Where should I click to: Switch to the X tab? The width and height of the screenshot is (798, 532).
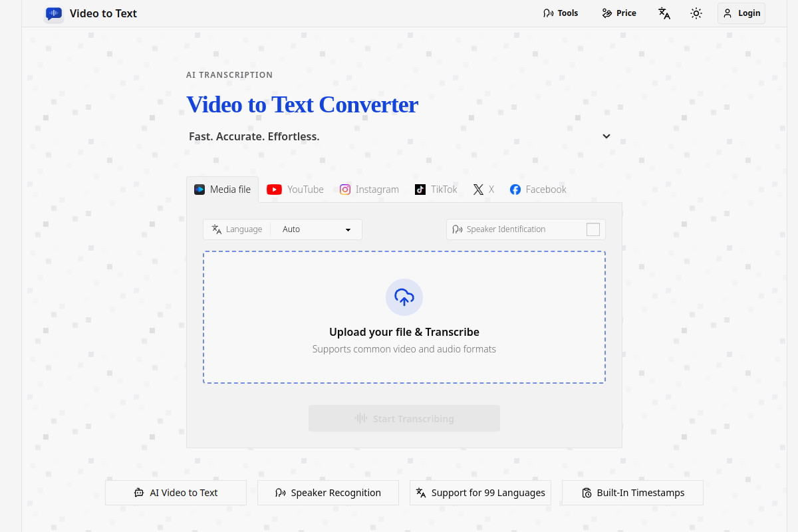click(483, 190)
